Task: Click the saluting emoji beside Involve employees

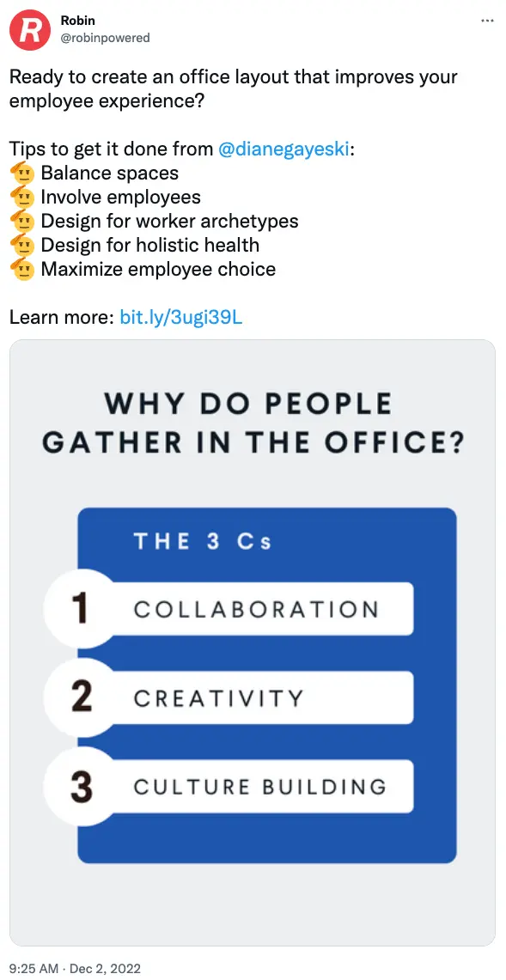Action: click(23, 196)
